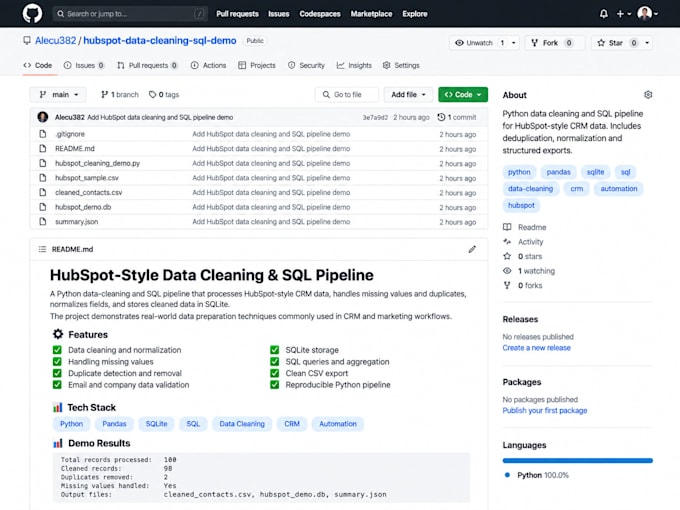Switch to the Issues tab
The image size is (680, 510).
pyautogui.click(x=84, y=65)
